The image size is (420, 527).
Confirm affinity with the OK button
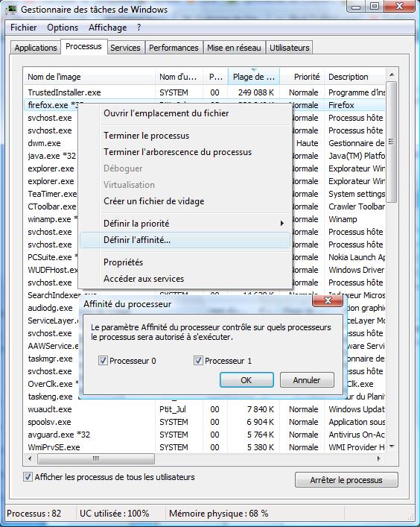click(246, 380)
